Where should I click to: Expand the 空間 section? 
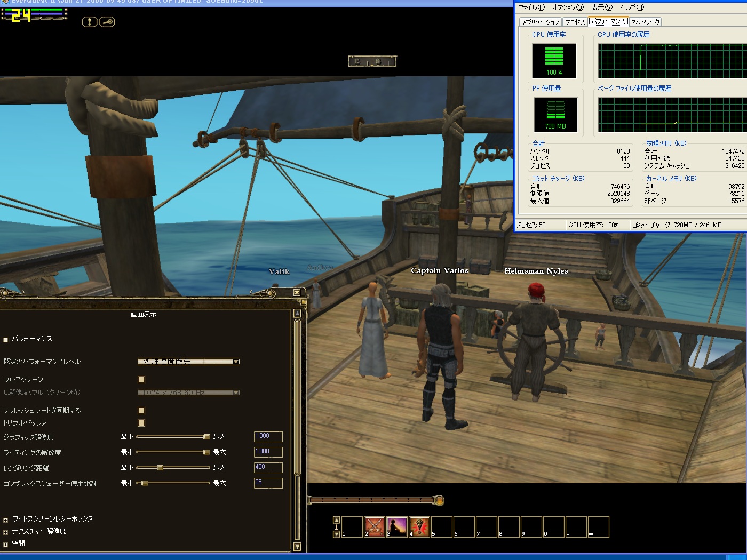click(x=5, y=544)
